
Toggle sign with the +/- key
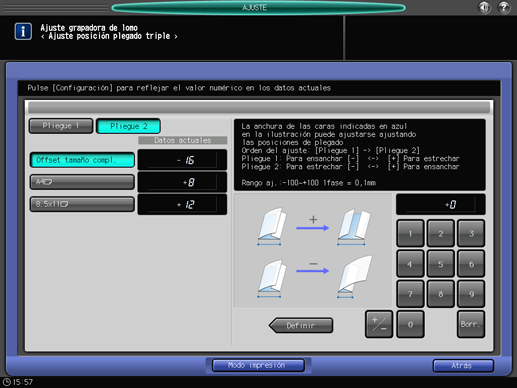(379, 324)
